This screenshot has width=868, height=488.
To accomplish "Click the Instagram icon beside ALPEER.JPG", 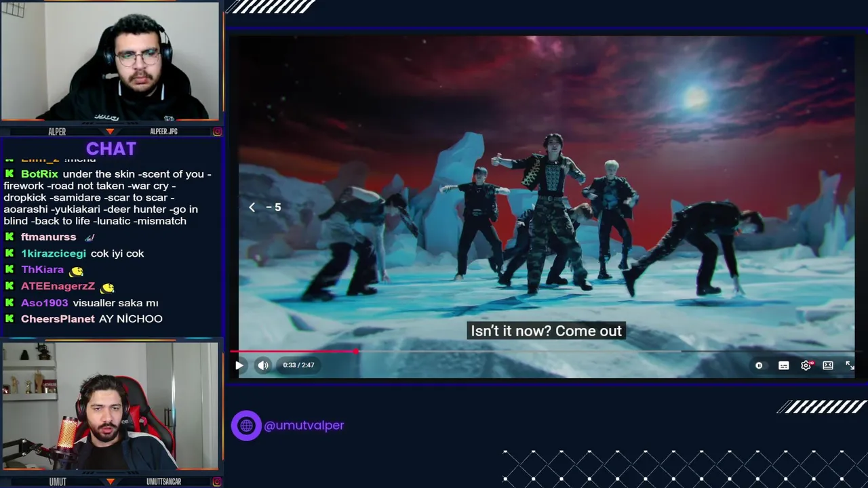I will tap(217, 131).
